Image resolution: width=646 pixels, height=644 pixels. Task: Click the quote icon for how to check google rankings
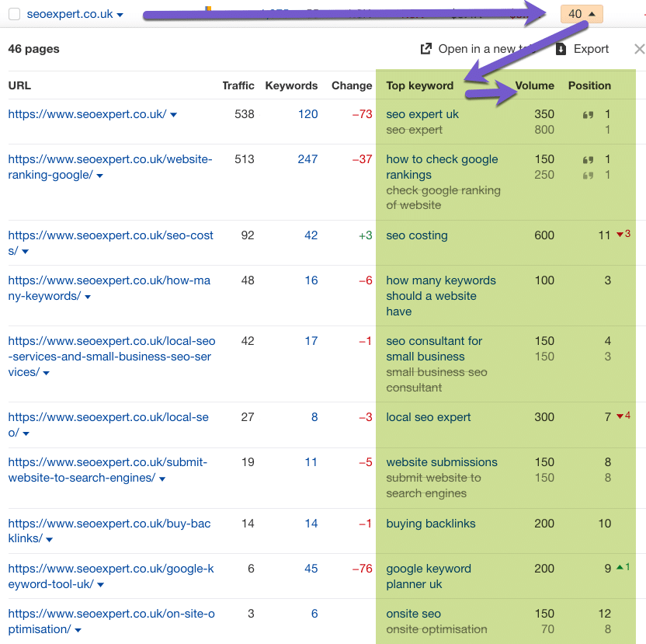click(x=589, y=160)
